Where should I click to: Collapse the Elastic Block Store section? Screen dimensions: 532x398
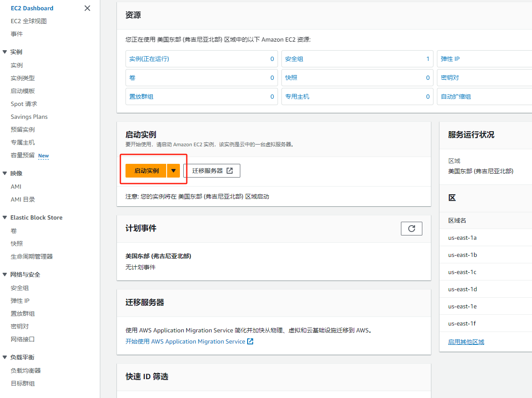click(5, 217)
